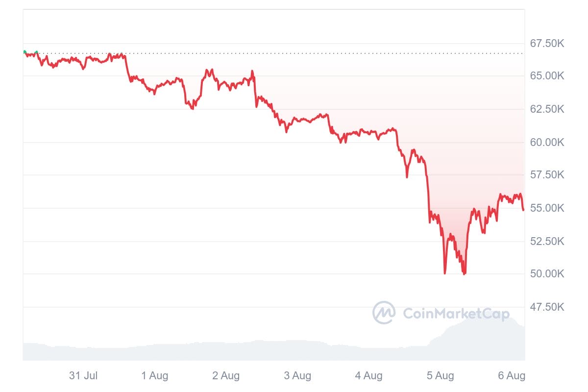Select the 2 Aug date label
The height and width of the screenshot is (392, 588).
click(226, 376)
